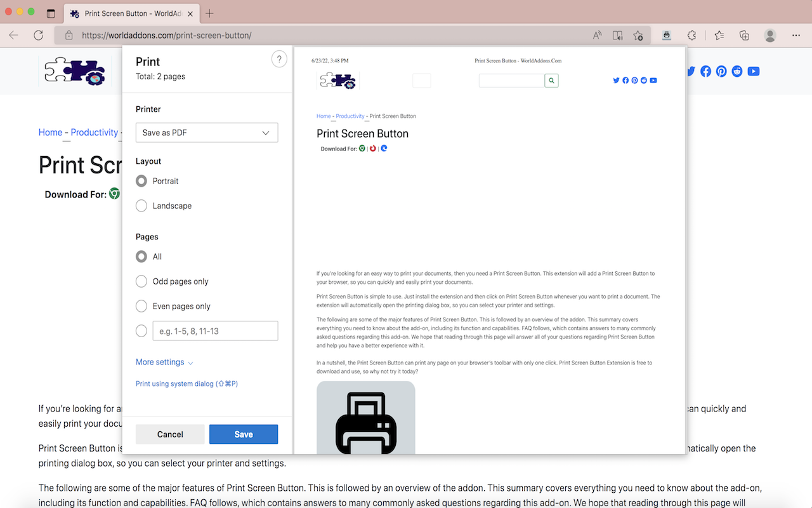
Task: Open Read aloud from the address bar
Action: [597, 36]
